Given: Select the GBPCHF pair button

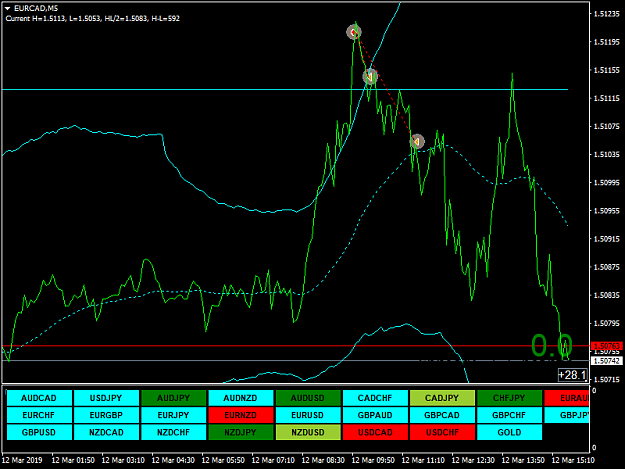Looking at the screenshot, I should (x=509, y=415).
